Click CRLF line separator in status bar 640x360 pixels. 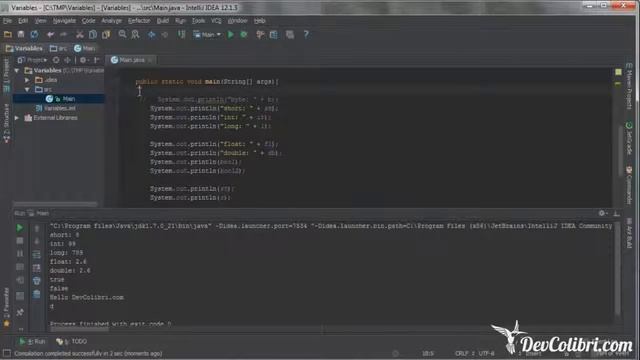click(x=462, y=353)
